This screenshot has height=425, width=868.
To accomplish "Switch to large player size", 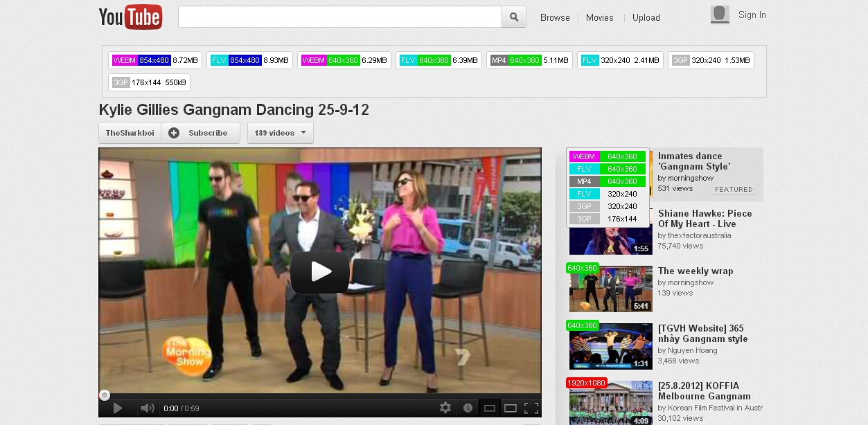I will pos(511,408).
